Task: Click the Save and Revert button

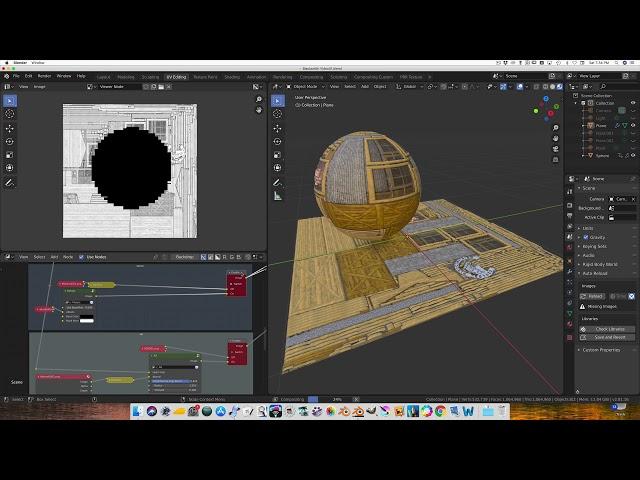Action: tap(607, 338)
